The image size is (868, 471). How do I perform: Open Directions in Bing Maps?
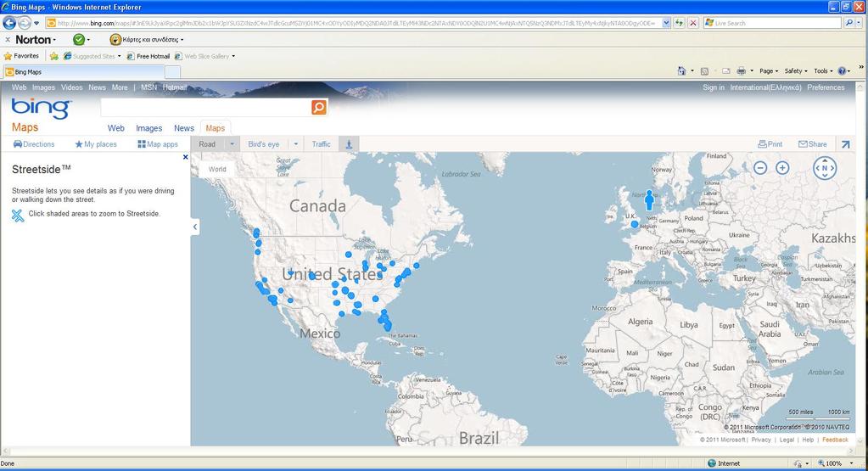34,144
